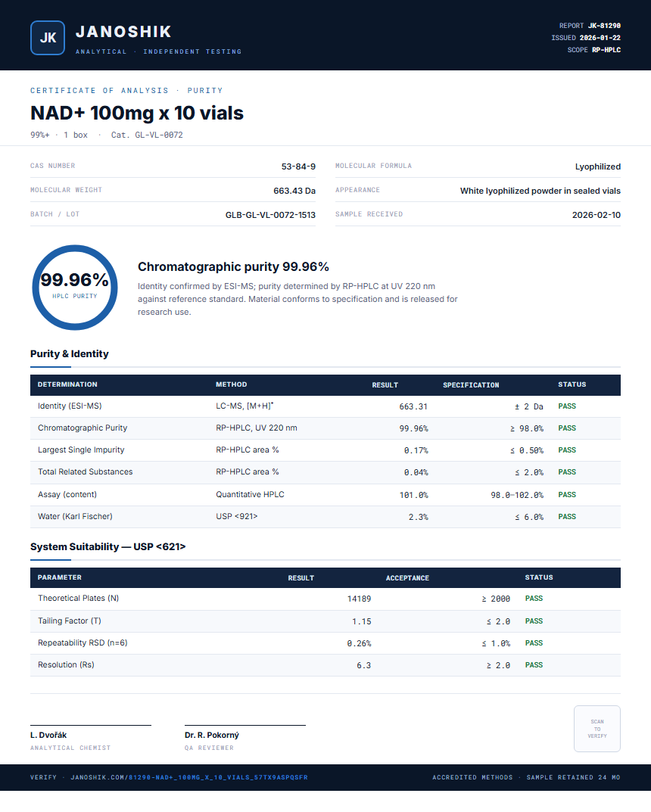The image size is (651, 812).
Task: Select reviewer name Dr. R. Pokorný
Action: (x=212, y=735)
